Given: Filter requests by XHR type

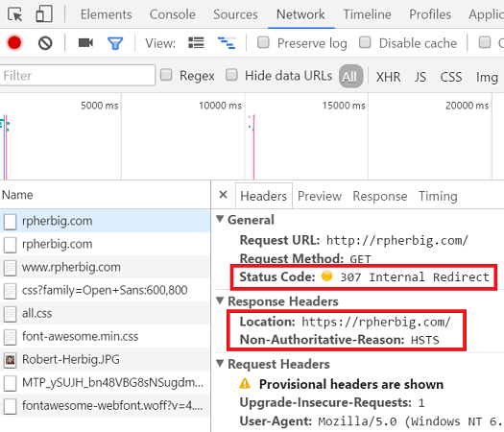Looking at the screenshot, I should [x=388, y=77].
